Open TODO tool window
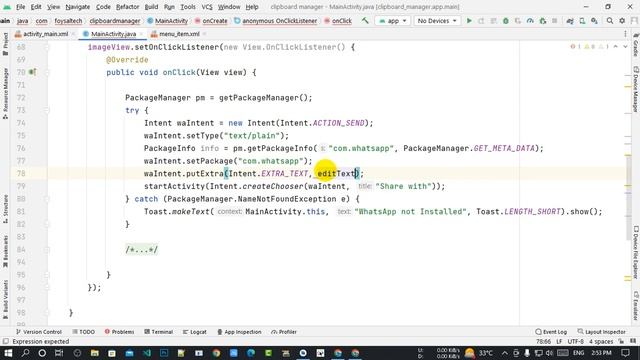The width and height of the screenshot is (640, 360). click(x=83, y=332)
